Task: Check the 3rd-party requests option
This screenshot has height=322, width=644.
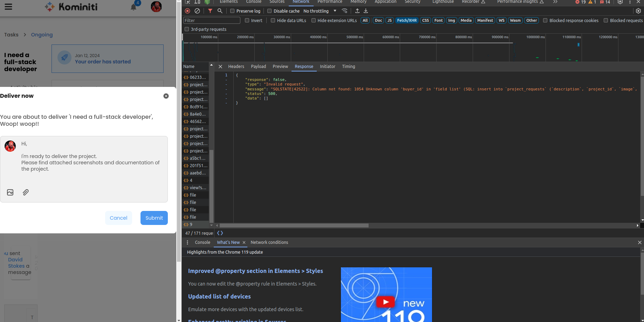Action: click(187, 29)
